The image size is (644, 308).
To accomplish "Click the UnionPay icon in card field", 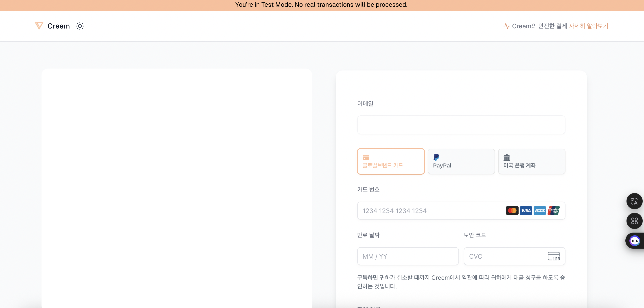I will (554, 210).
